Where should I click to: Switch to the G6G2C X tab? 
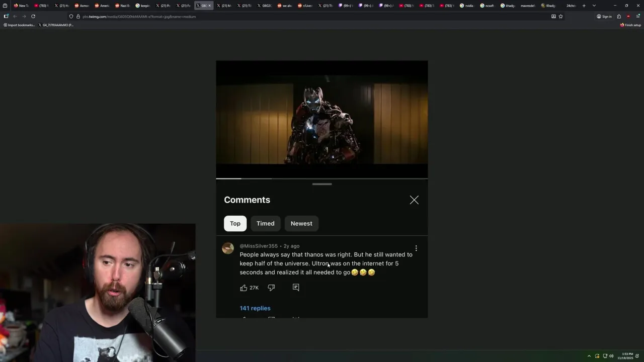click(264, 6)
